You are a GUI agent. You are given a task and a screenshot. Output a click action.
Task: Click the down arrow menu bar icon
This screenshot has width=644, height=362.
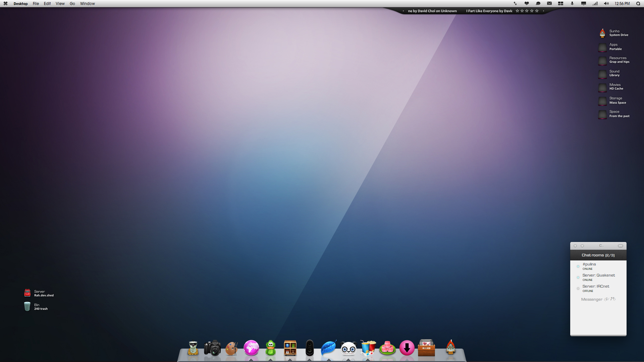[x=572, y=4]
